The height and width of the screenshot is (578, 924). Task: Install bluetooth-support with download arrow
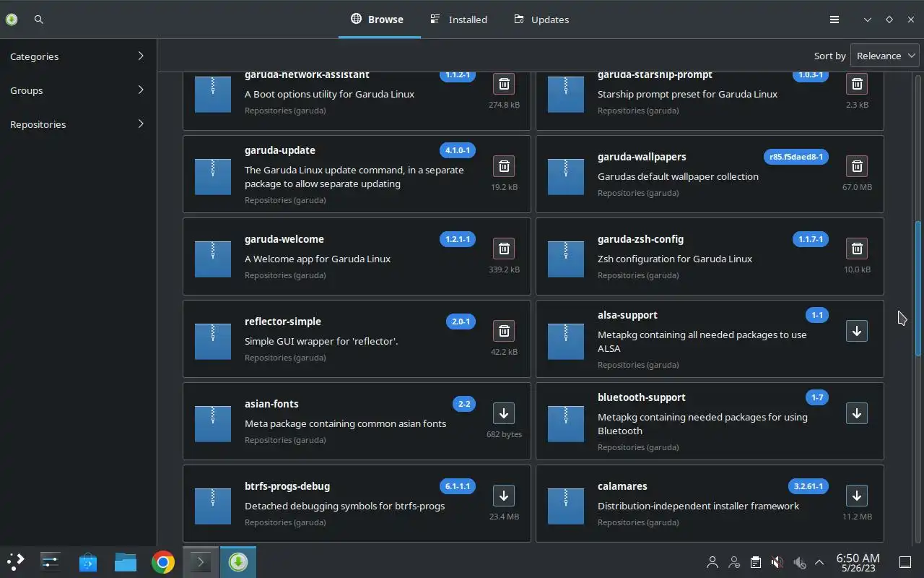click(857, 413)
